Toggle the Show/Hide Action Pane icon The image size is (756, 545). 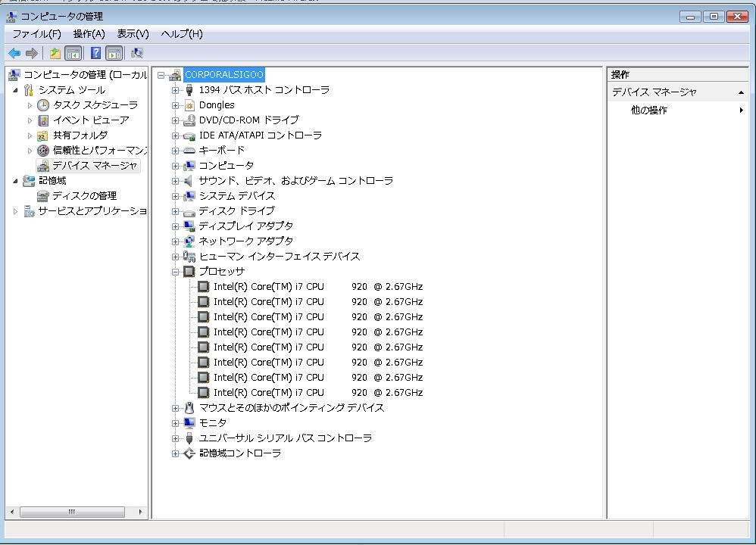[114, 53]
